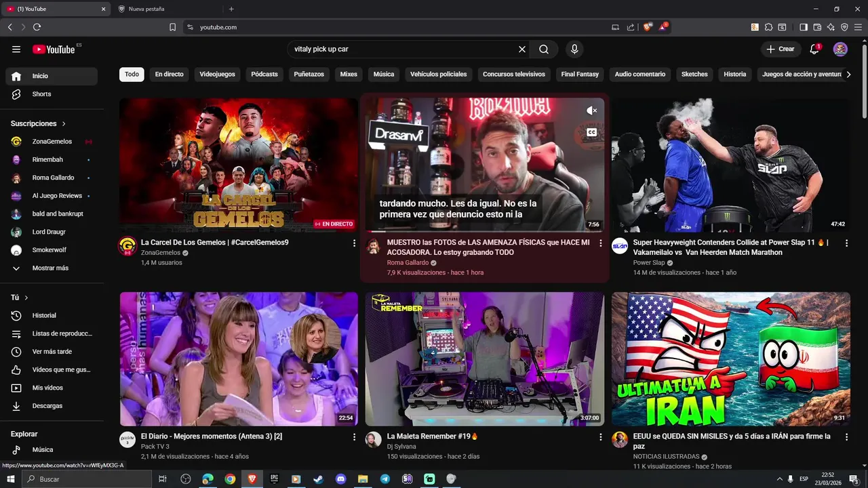
Task: Open the YouTube hamburger guide menu
Action: click(16, 49)
